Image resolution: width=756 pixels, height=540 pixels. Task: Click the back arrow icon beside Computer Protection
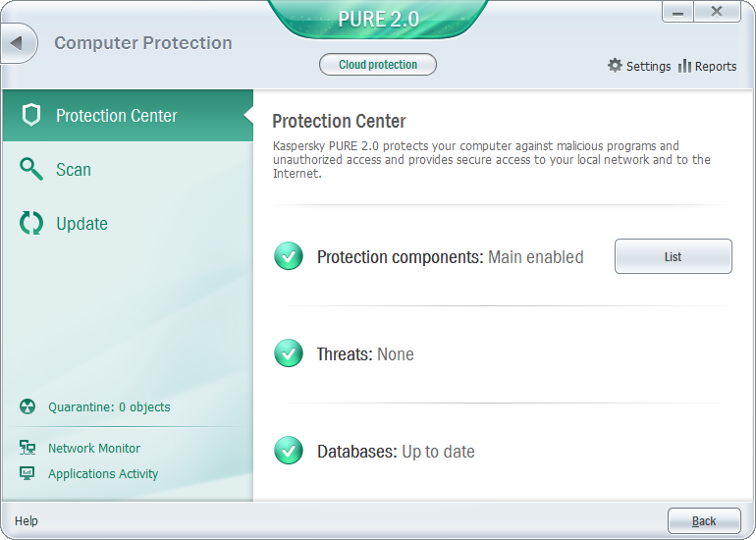19,43
